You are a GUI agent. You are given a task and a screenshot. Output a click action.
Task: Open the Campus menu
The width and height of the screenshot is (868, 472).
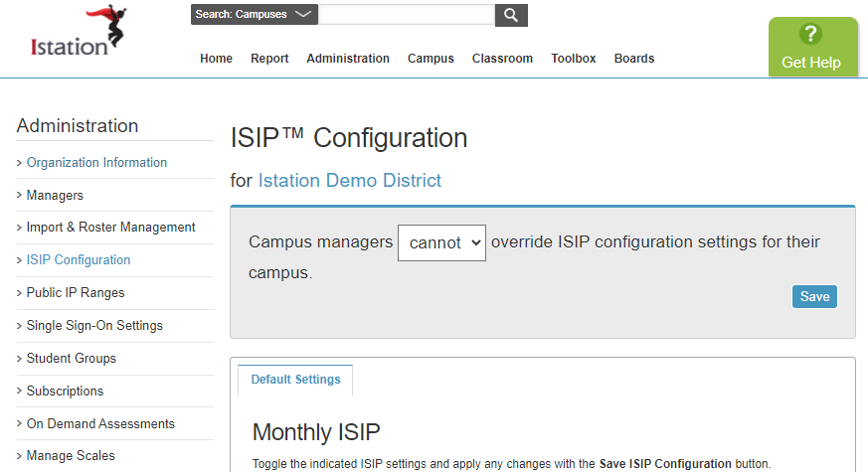(431, 58)
